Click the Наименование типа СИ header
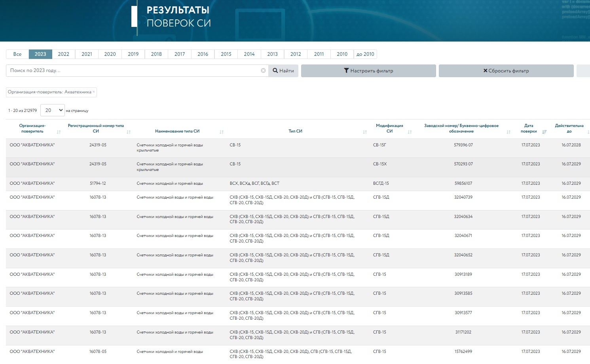The height and width of the screenshot is (364, 590). [177, 131]
